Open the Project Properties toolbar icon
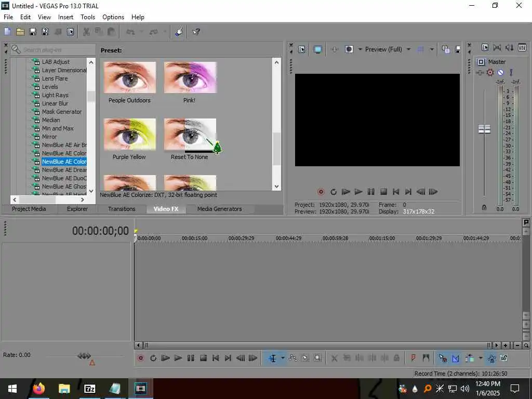Viewport: 532px width, 399px height. [x=70, y=32]
